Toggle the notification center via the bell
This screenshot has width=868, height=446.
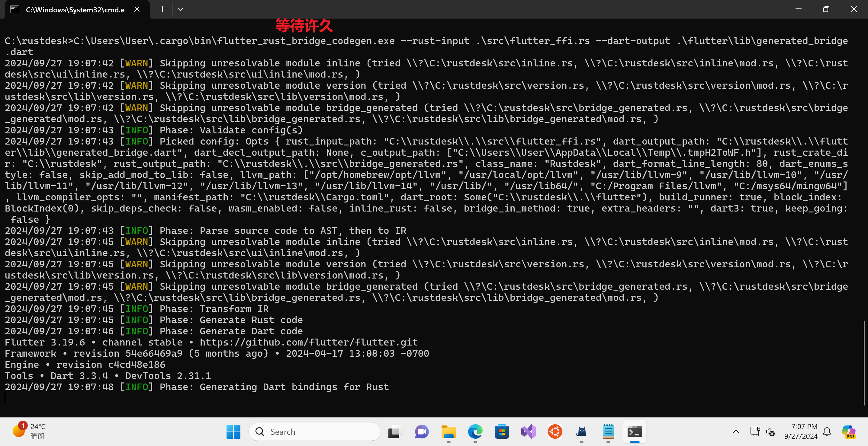827,432
